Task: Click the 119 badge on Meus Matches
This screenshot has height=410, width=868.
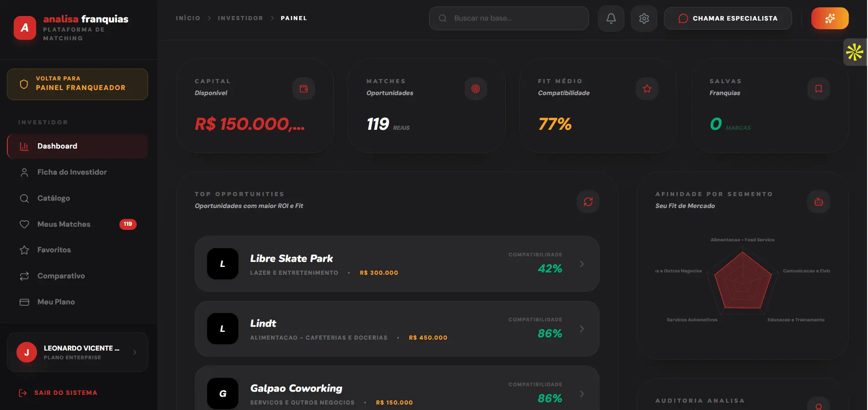Action: point(128,224)
